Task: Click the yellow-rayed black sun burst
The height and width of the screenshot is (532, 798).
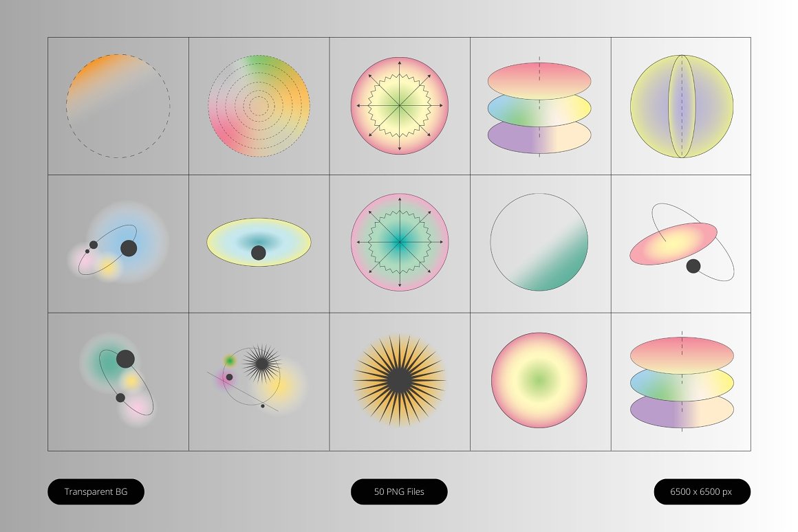Action: (x=399, y=381)
